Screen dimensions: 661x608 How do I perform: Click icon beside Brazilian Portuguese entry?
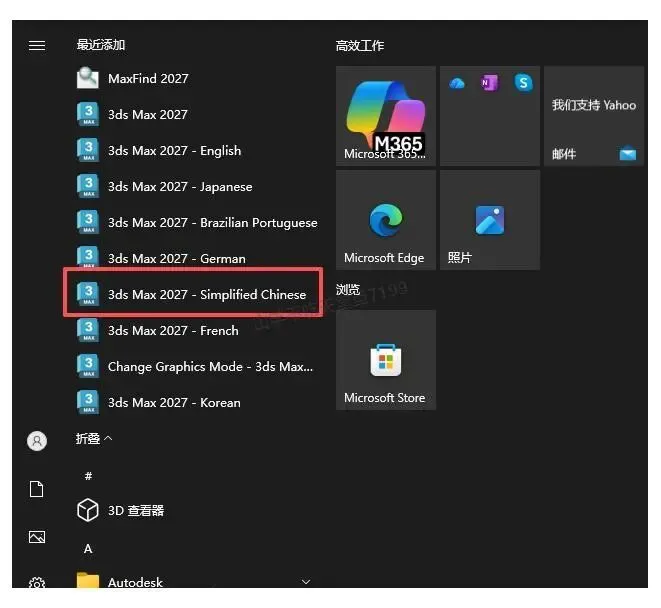88,222
